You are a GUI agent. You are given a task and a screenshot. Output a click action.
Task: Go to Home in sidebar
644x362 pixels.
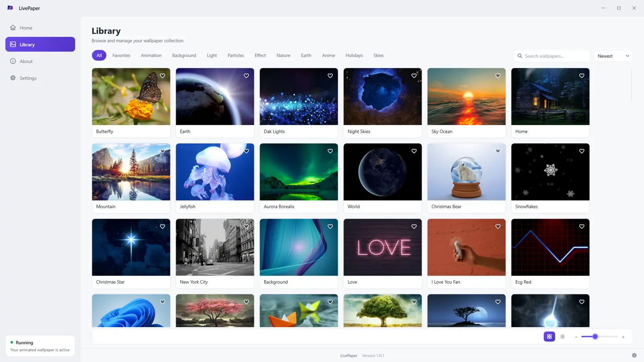point(40,28)
